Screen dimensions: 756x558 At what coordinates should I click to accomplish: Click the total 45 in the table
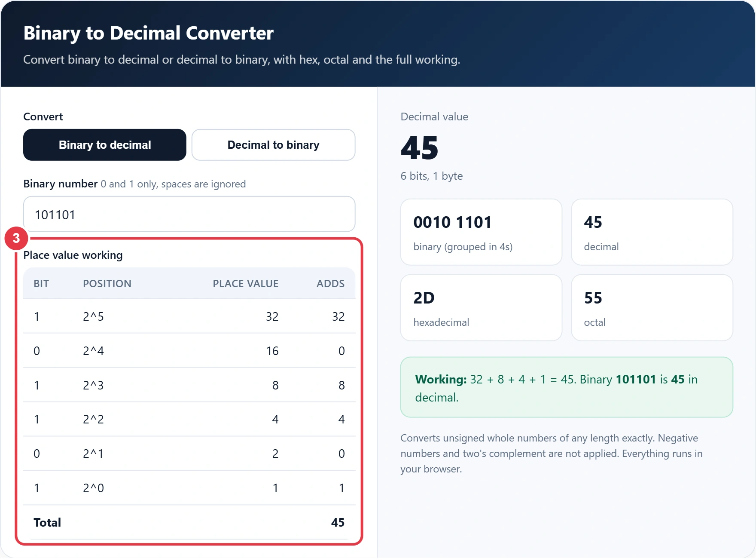(x=338, y=522)
